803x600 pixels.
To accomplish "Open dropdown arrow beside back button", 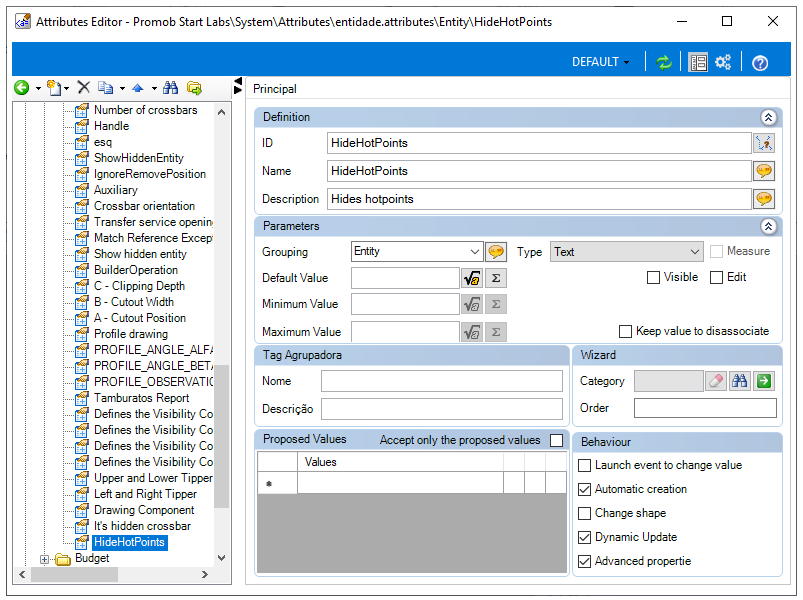I will pyautogui.click(x=38, y=89).
